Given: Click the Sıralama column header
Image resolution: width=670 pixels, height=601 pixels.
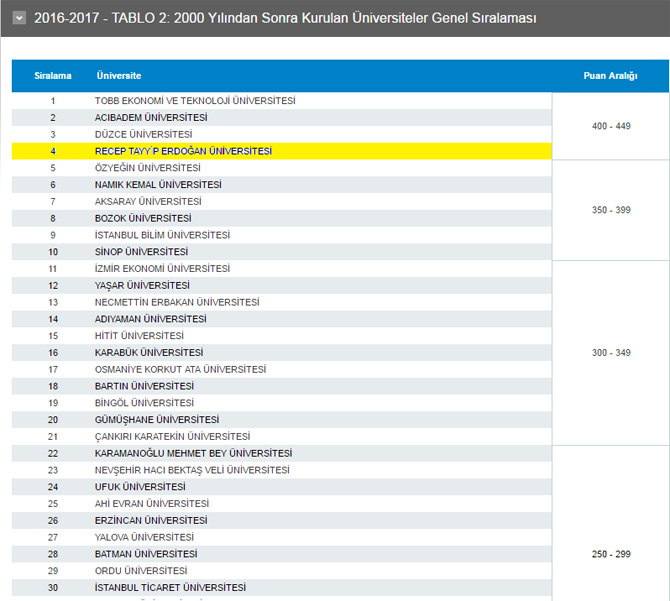Looking at the screenshot, I should 53,76.
